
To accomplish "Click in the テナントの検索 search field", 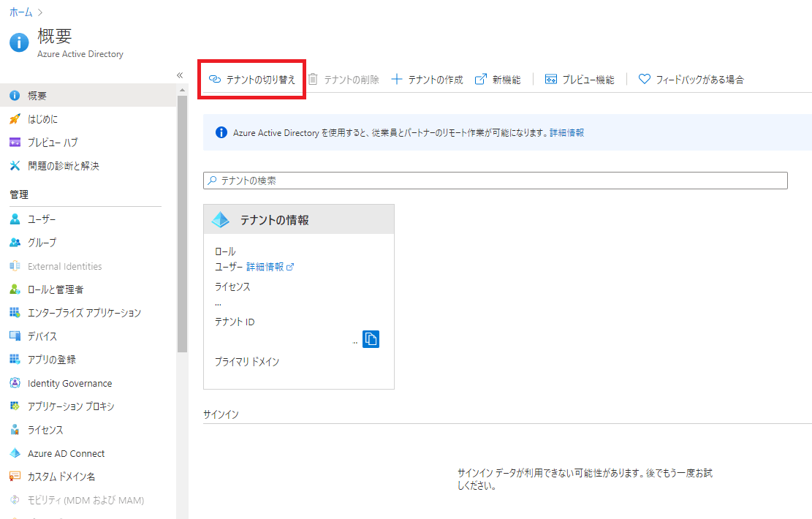I will [495, 181].
